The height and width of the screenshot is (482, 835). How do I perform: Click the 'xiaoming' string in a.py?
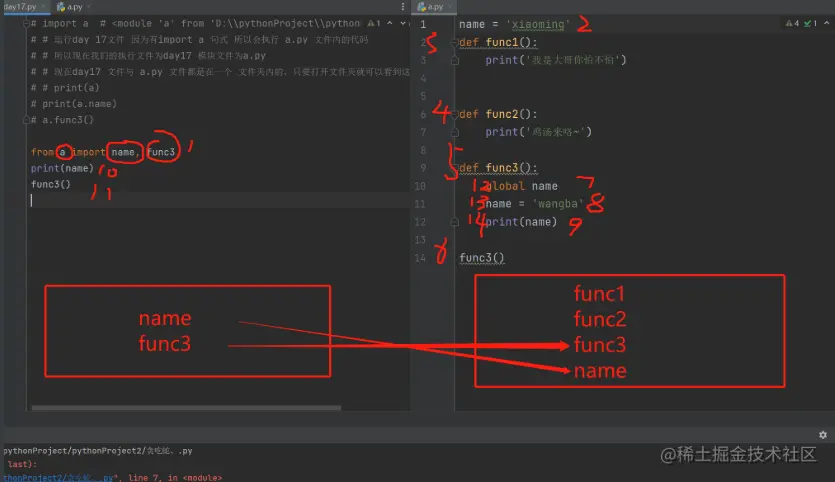tap(538, 24)
